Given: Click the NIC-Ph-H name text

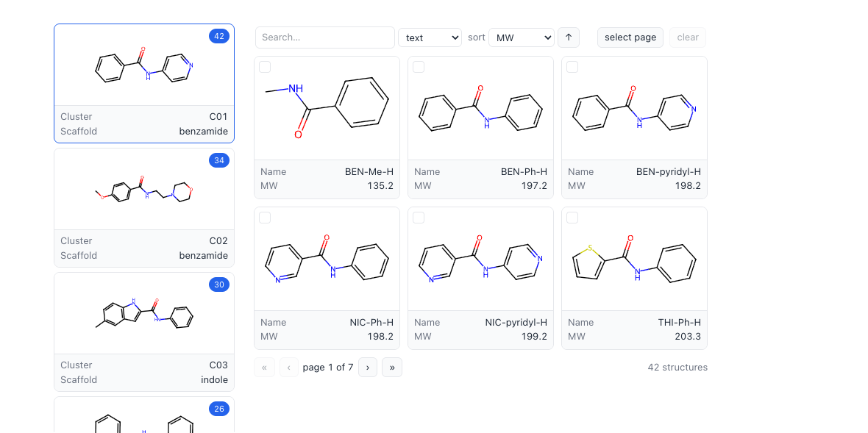Looking at the screenshot, I should [x=371, y=323].
